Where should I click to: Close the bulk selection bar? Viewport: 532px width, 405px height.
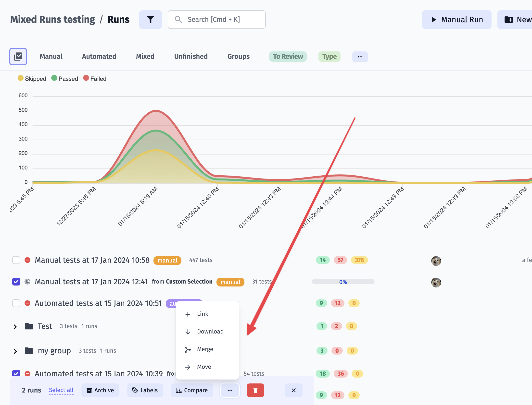293,390
